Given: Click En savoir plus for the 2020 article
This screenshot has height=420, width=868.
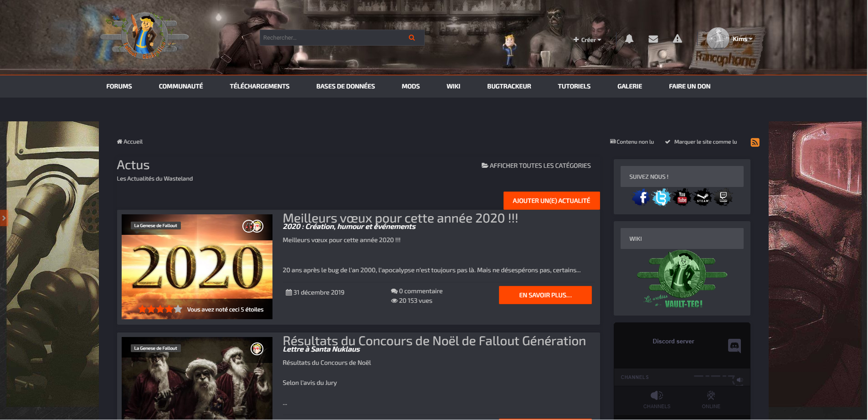Looking at the screenshot, I should coord(545,295).
